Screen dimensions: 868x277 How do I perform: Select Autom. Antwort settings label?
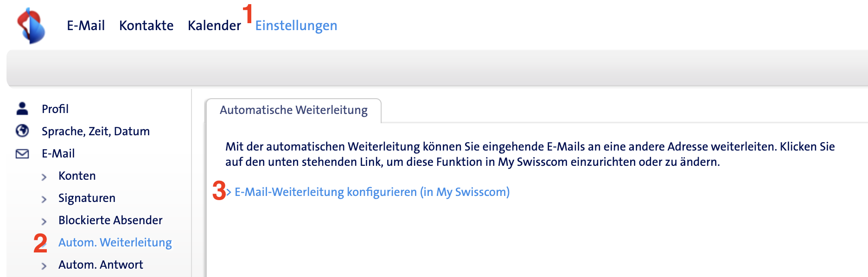(101, 264)
